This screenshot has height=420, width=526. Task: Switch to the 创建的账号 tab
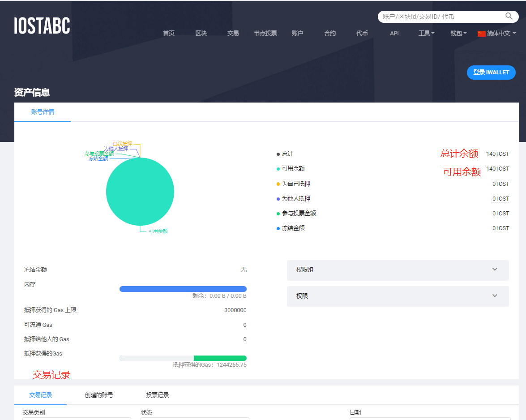click(99, 395)
